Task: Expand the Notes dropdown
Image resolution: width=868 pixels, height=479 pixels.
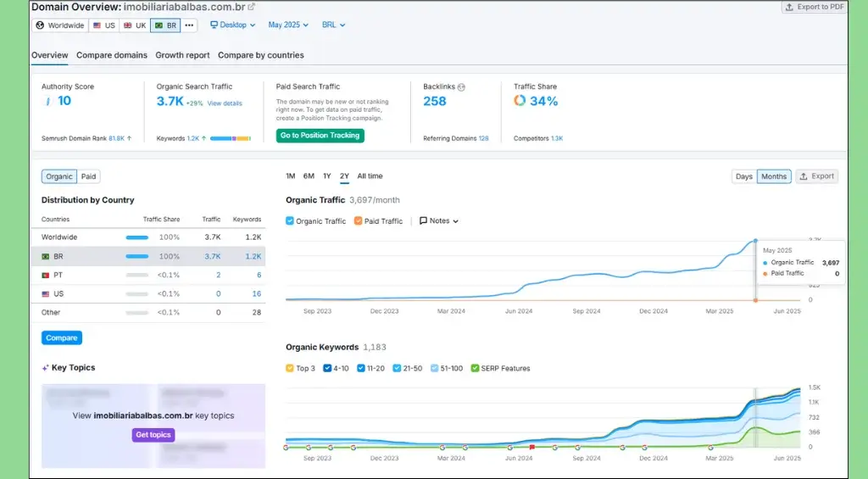Action: pos(439,221)
